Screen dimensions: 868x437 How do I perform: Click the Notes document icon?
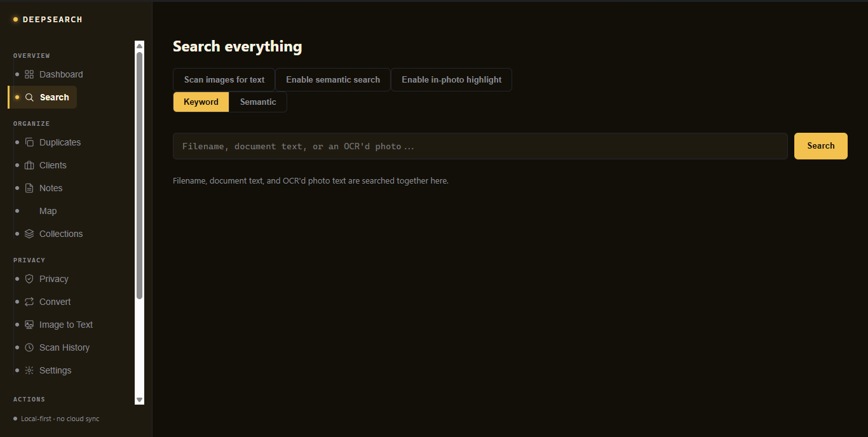tap(29, 188)
